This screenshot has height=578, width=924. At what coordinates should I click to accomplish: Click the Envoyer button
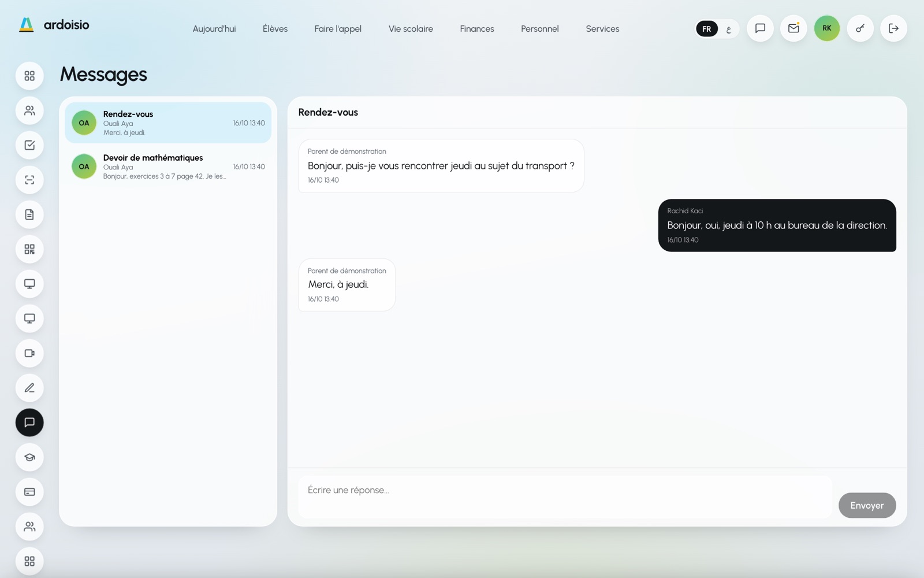point(867,505)
